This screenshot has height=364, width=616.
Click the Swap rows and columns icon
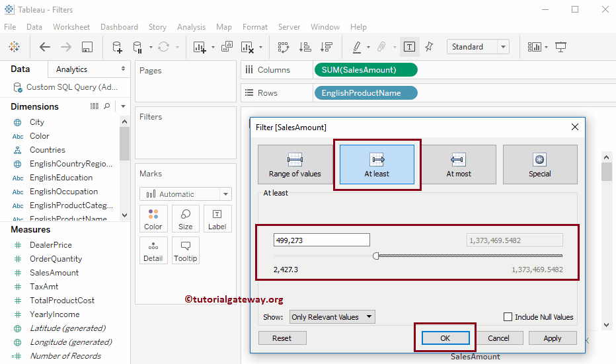[x=284, y=47]
